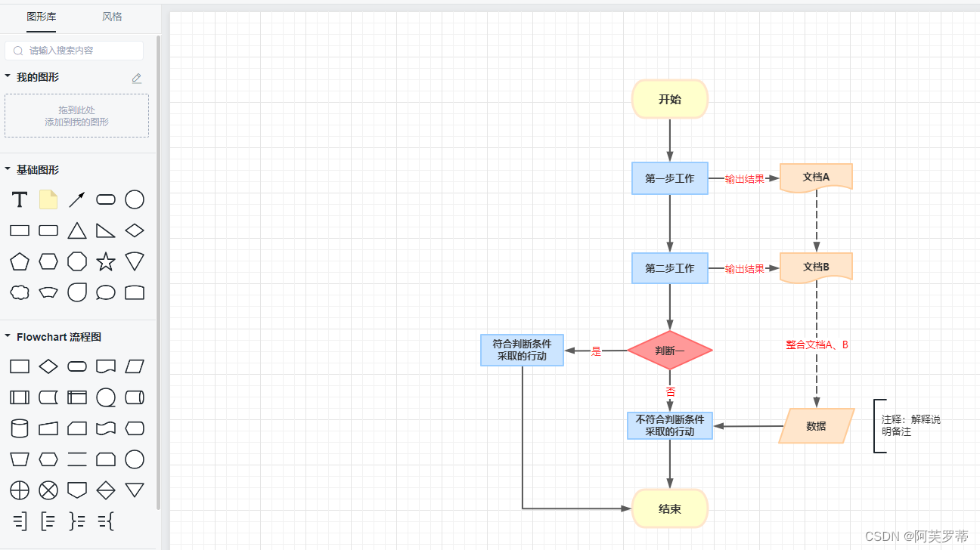Select the triangle shape in 基础图形
This screenshot has height=550, width=980.
77,230
